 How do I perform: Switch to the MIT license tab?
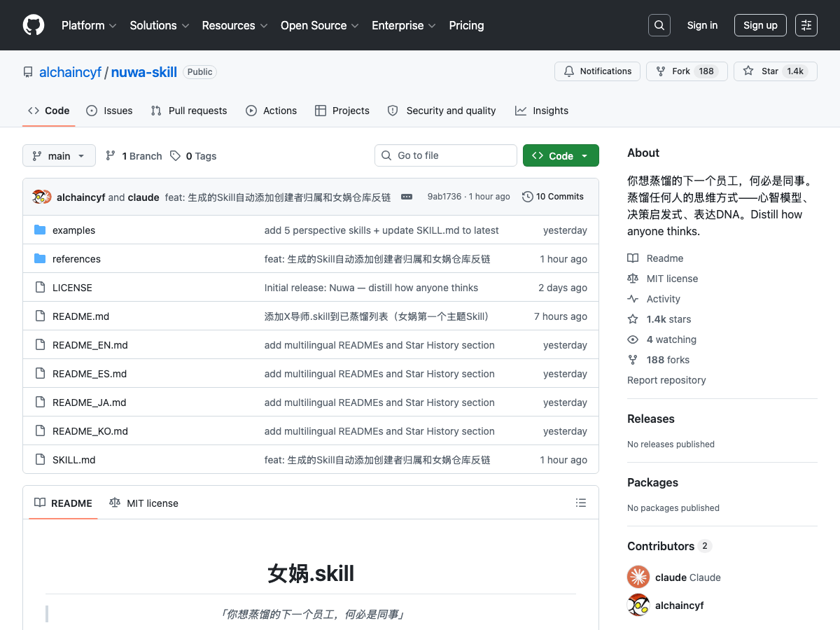(144, 503)
